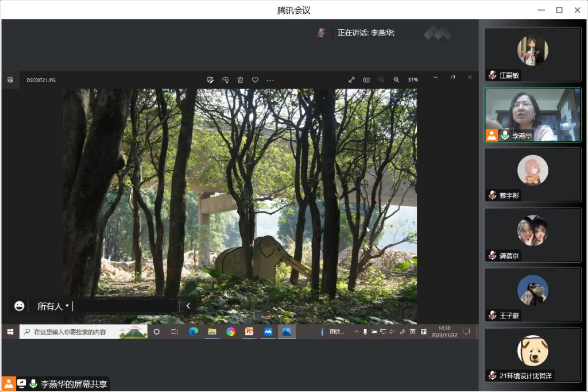Click the zoom out magnifier icon
The height and width of the screenshot is (392, 588).
[381, 80]
